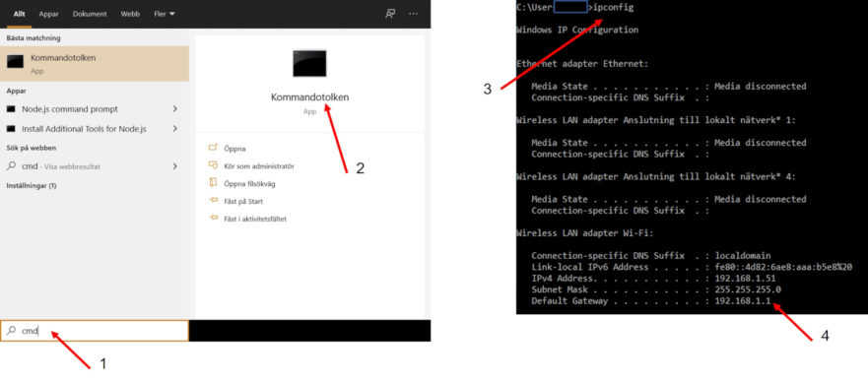Open the three-dot options menu

(413, 14)
